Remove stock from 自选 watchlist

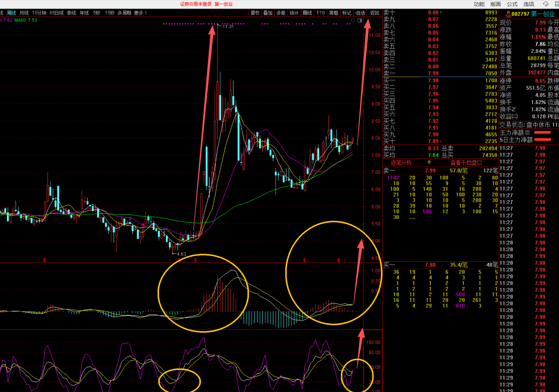point(360,13)
